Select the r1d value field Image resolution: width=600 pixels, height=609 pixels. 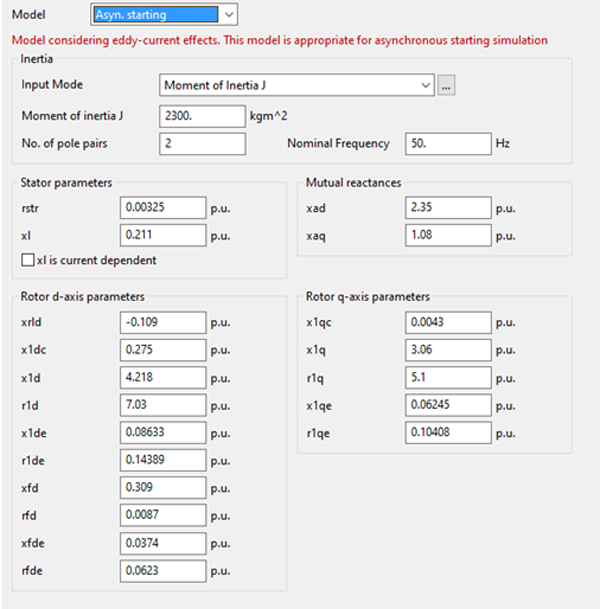[162, 405]
